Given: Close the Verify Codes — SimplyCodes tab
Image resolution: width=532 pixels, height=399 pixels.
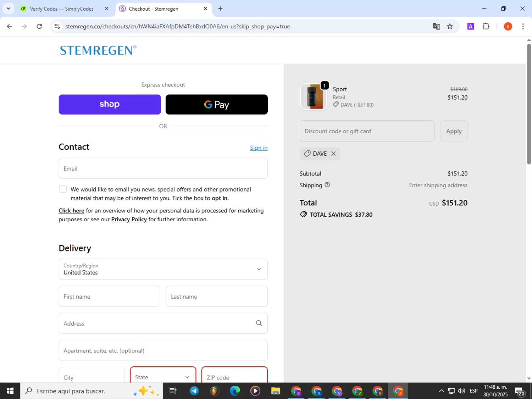Looking at the screenshot, I should pos(106,9).
